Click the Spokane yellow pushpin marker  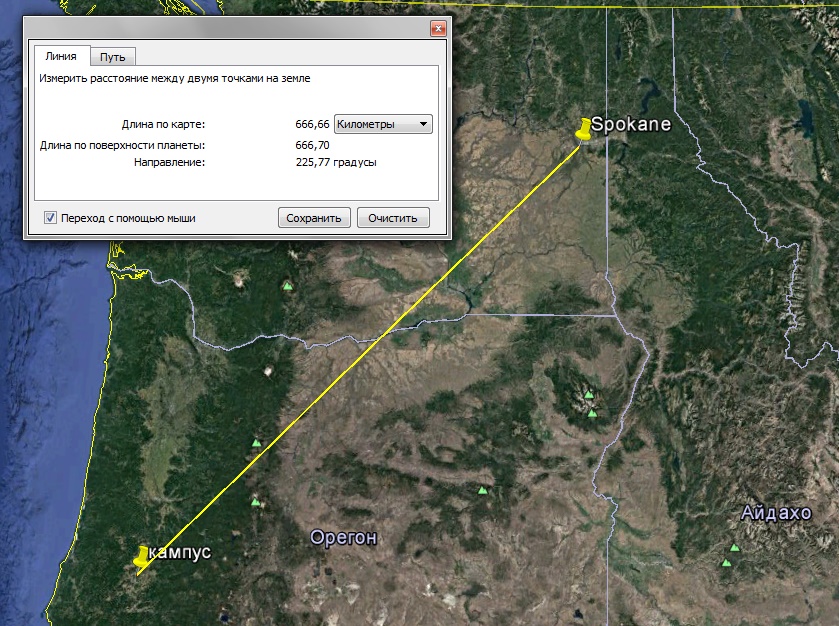(584, 130)
